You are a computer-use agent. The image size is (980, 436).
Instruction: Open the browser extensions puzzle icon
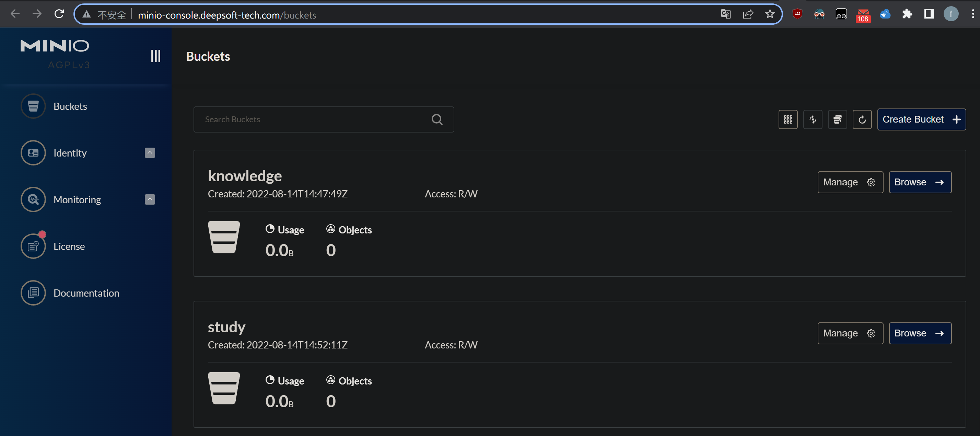907,14
